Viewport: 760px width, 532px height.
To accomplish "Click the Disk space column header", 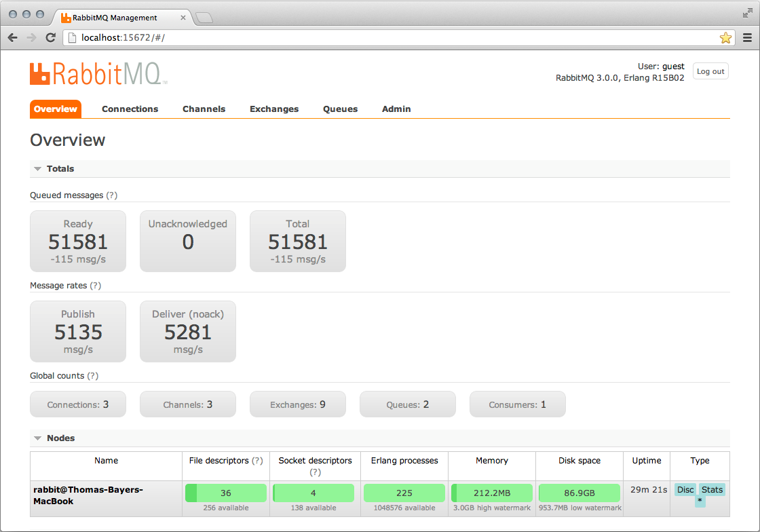I will pos(579,460).
